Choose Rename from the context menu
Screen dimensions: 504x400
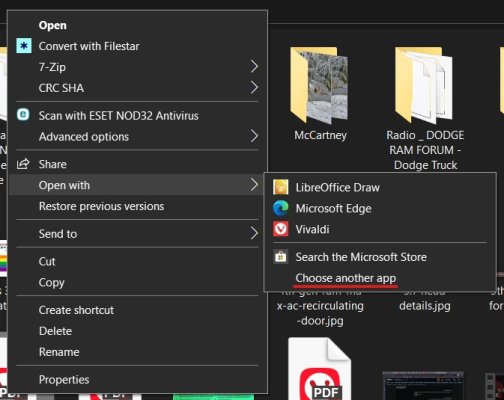(x=137, y=352)
